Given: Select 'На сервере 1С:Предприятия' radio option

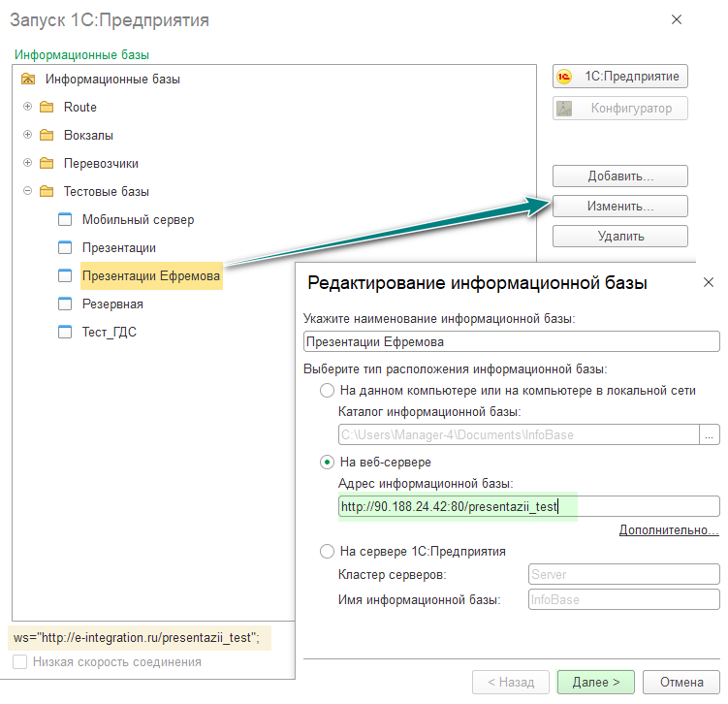Looking at the screenshot, I should coord(327,552).
